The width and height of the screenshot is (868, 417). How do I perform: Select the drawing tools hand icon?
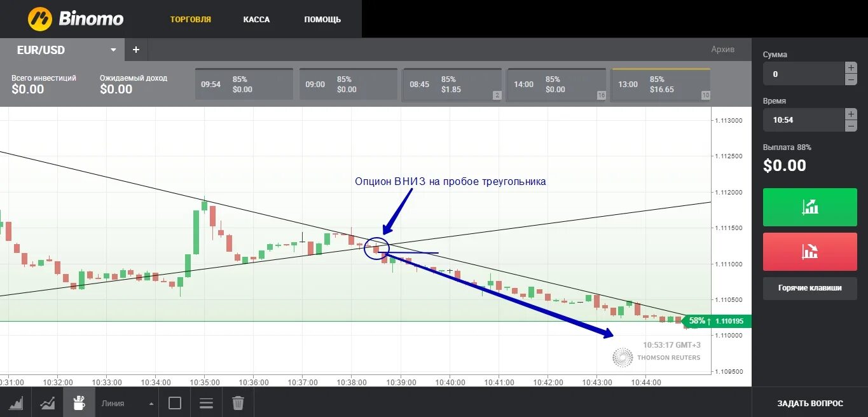pyautogui.click(x=79, y=403)
